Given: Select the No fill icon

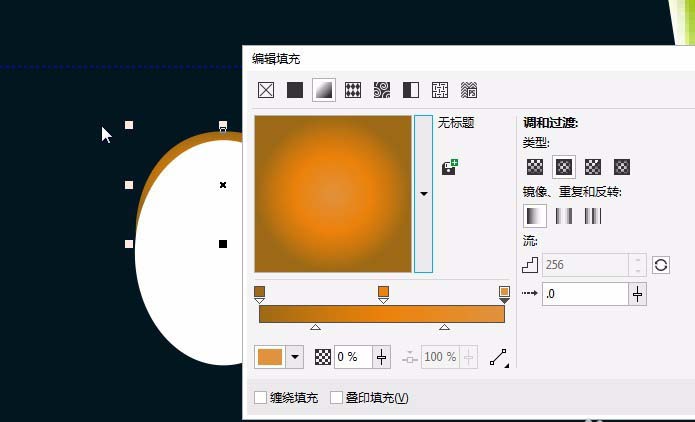Looking at the screenshot, I should click(x=266, y=90).
